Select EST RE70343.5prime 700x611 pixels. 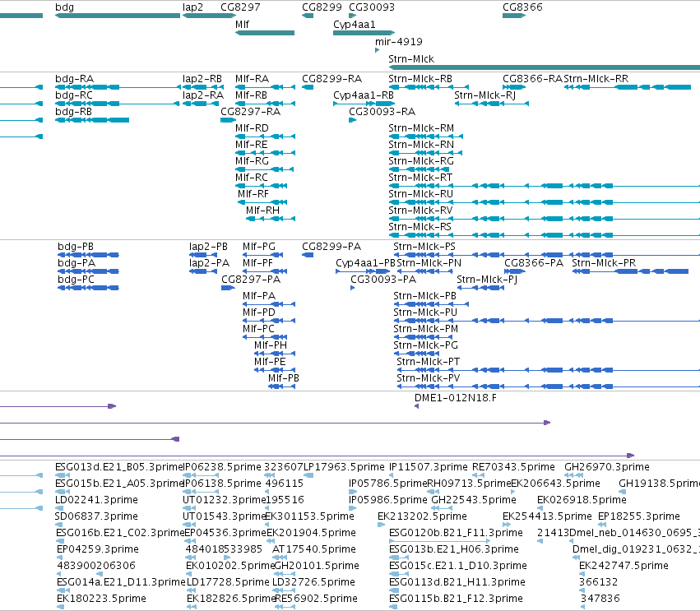point(514,467)
